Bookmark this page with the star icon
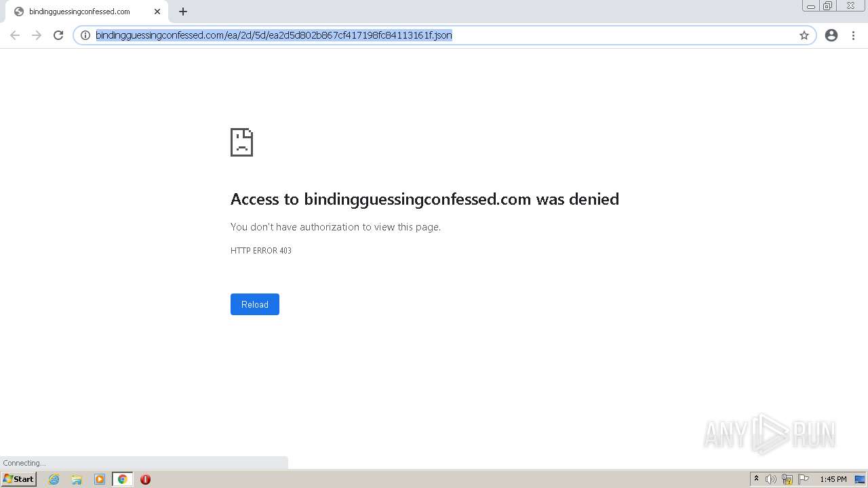The image size is (868, 488). pyautogui.click(x=804, y=35)
